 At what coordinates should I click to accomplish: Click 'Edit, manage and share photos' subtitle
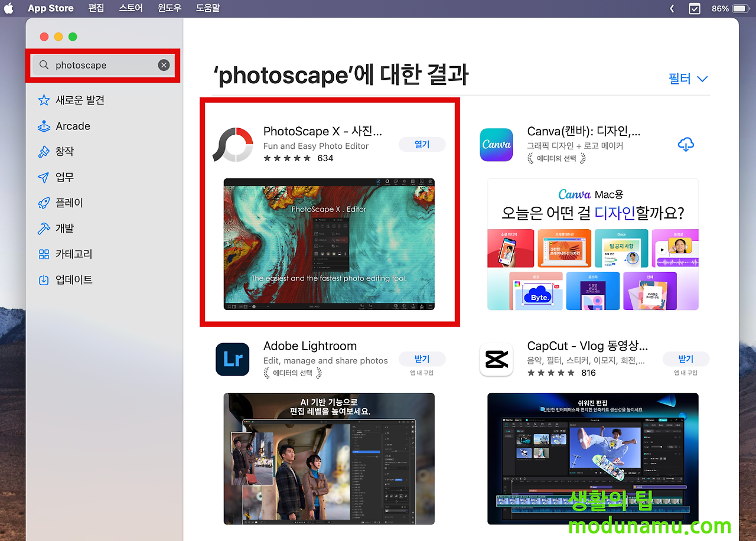325,360
